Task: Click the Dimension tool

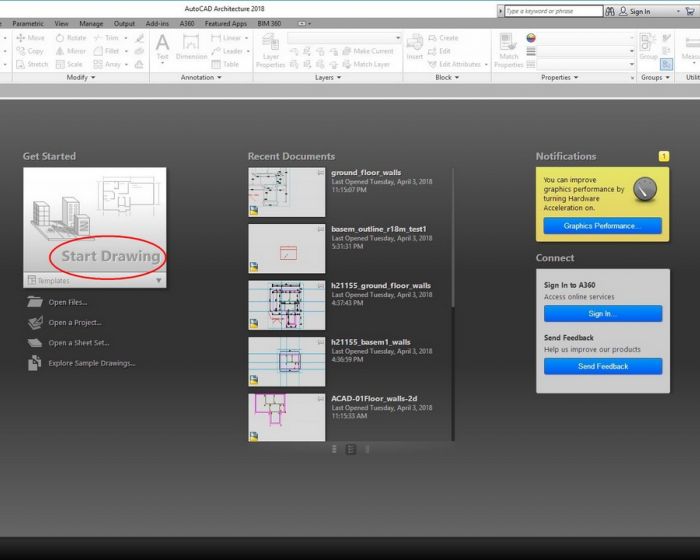Action: click(191, 47)
